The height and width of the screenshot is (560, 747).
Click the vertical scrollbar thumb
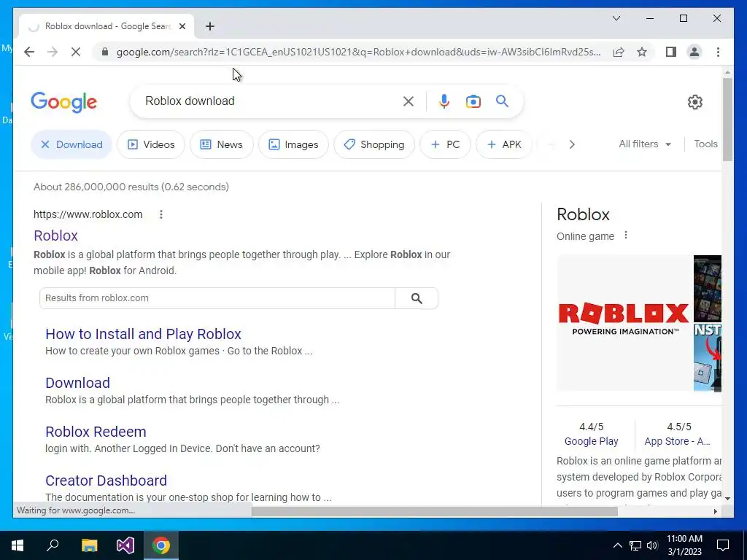(727, 119)
